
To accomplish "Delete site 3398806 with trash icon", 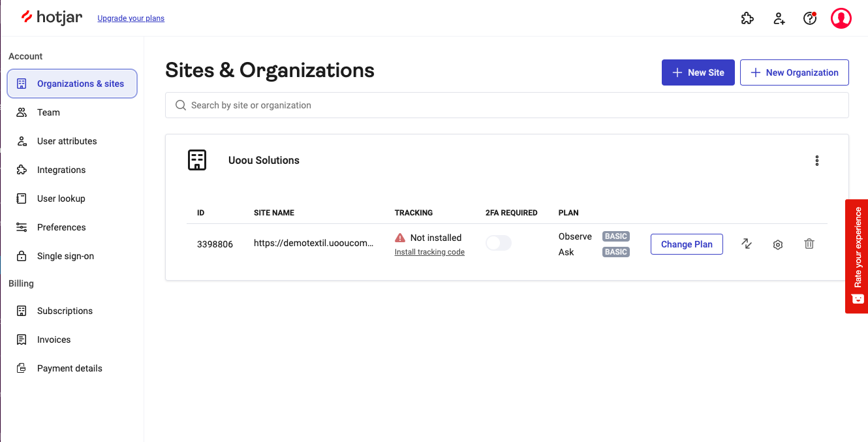I will [809, 244].
